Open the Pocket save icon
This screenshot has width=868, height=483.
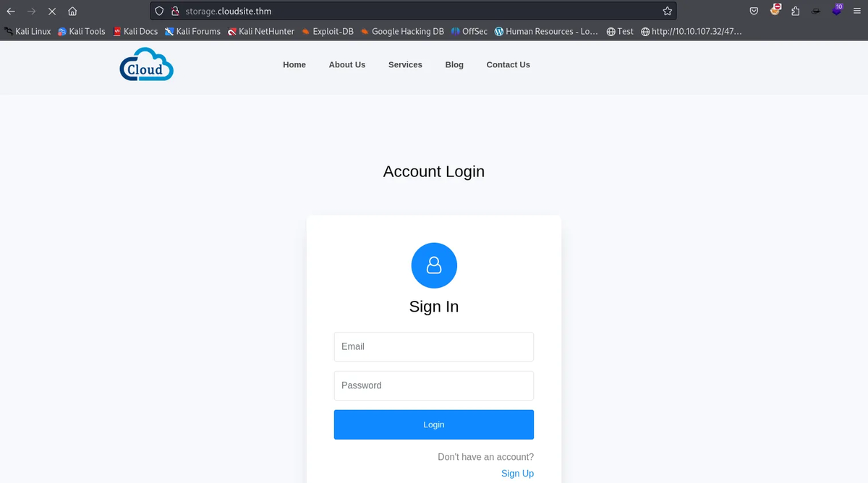(754, 11)
